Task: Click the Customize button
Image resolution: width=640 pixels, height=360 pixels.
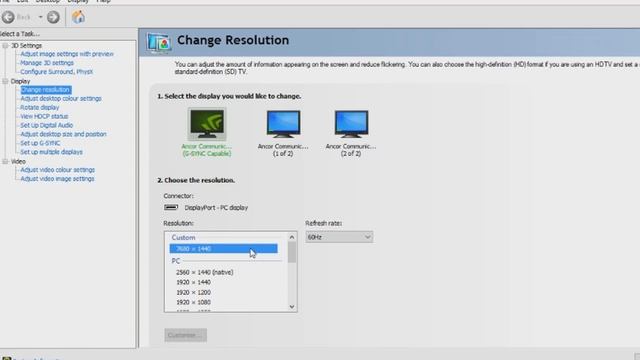Action: [185, 335]
